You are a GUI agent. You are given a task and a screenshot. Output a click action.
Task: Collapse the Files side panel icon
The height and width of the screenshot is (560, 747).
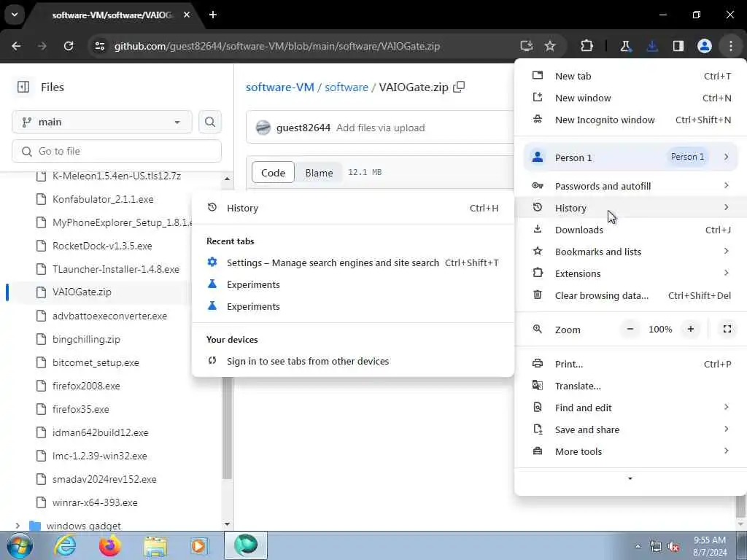click(23, 87)
